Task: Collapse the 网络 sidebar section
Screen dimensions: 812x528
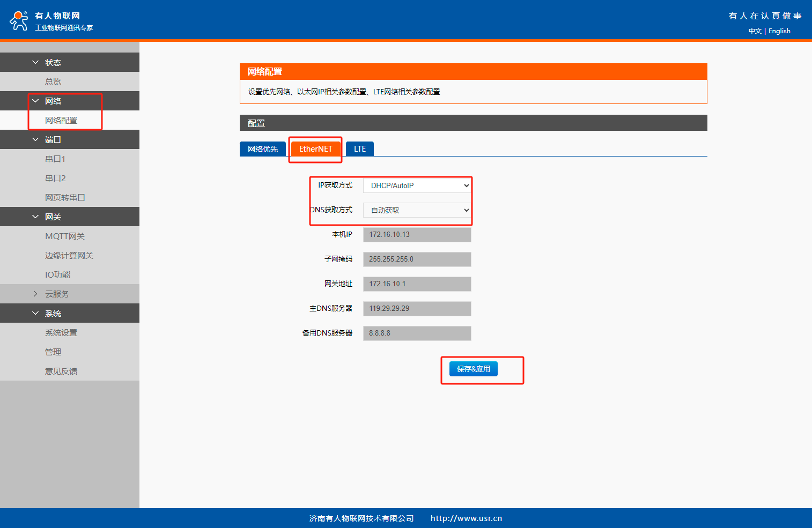Action: pos(53,101)
